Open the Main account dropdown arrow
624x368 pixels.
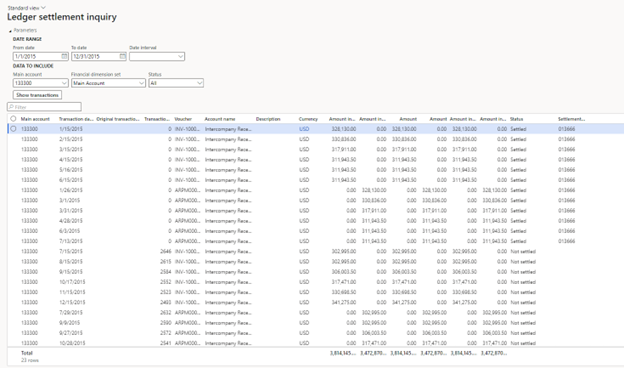pos(64,83)
